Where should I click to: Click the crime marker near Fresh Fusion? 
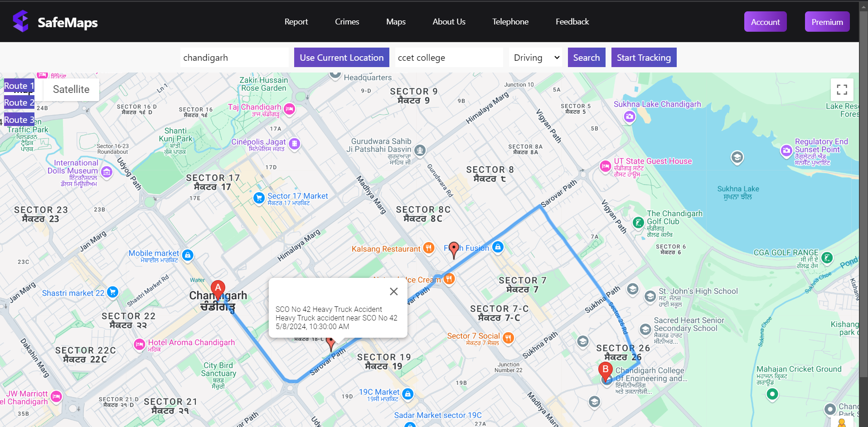[x=454, y=250]
